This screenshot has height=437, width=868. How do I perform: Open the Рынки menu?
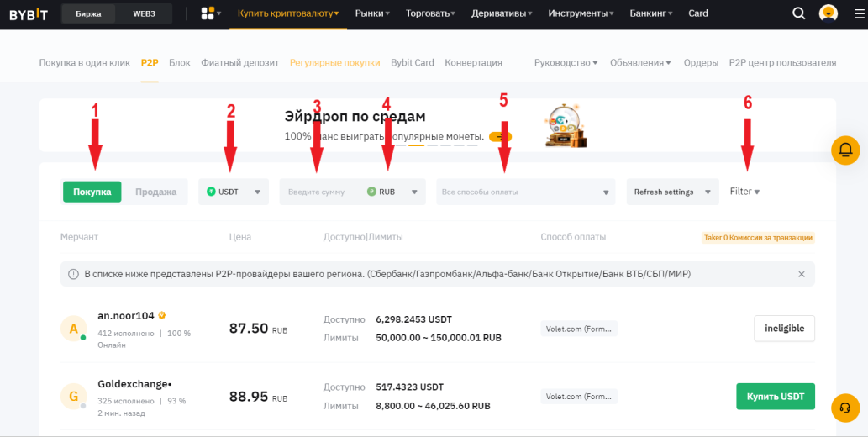[x=372, y=13]
